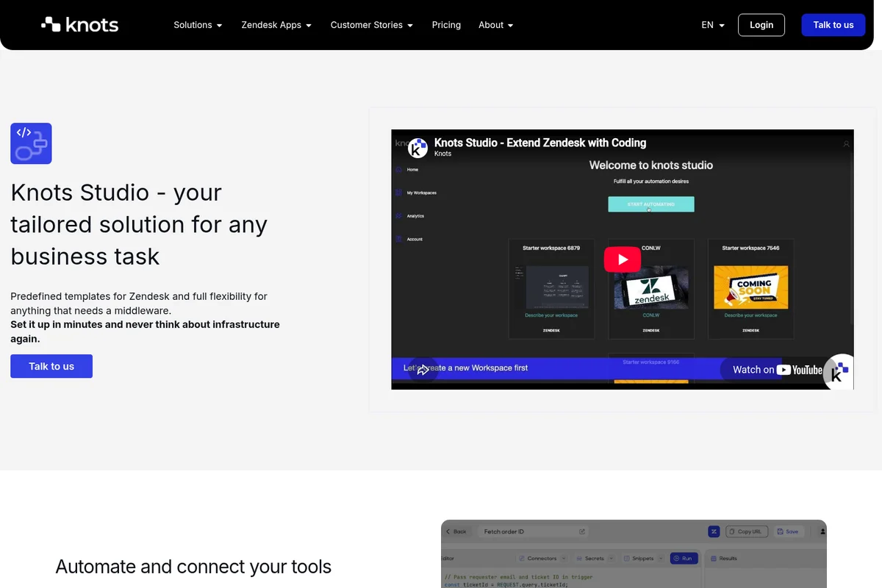Click the blue Run button

coord(684,559)
